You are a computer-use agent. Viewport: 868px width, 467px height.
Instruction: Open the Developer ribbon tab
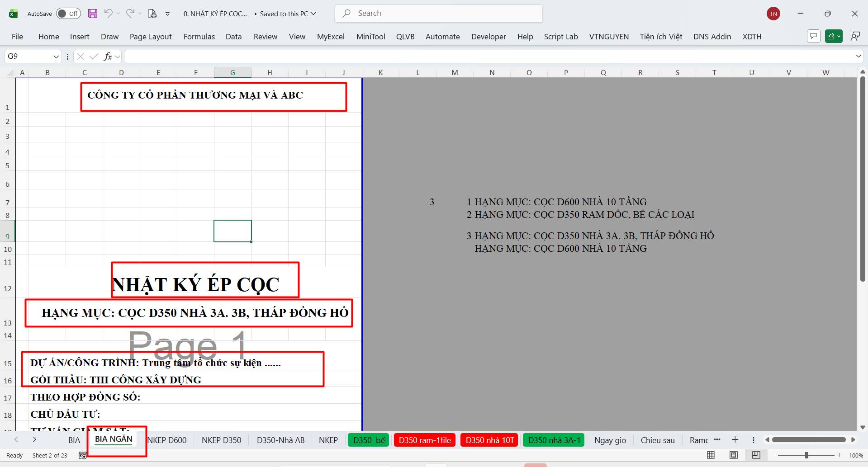[489, 37]
